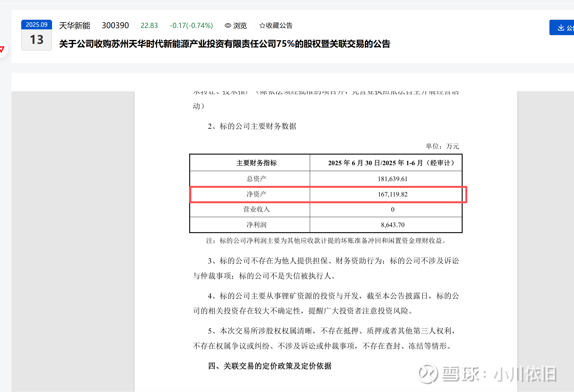Click the heading 四、关联交易的定价政策及定价依据
This screenshot has height=392, width=574.
point(269,366)
